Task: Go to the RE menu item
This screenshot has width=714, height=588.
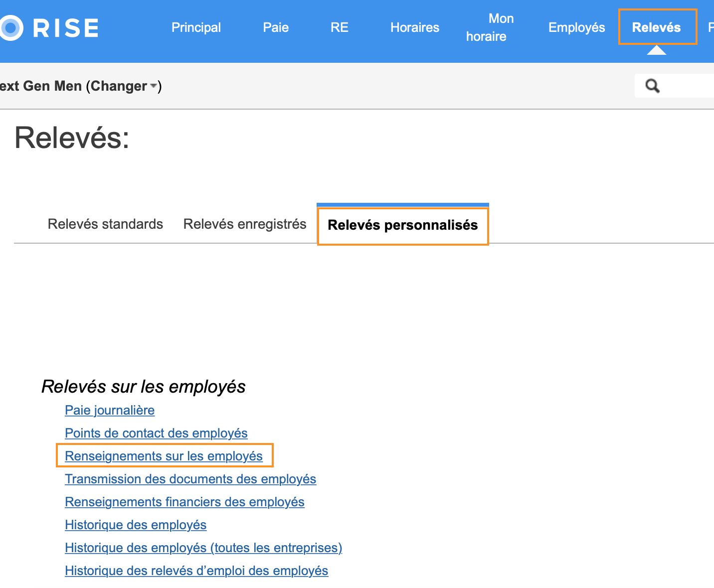Action: 339,27
